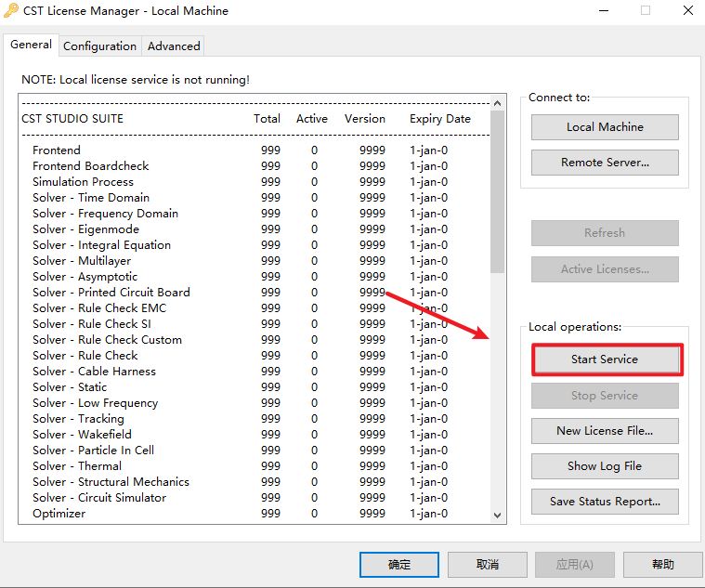
Task: Click the CST key icon in title bar
Action: click(11, 11)
